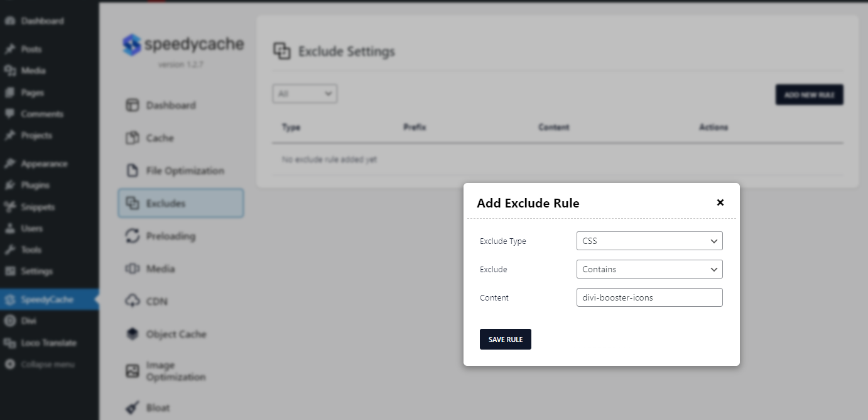Click the 'Exclude Type' label
Image resolution: width=868 pixels, height=420 pixels.
(x=503, y=241)
